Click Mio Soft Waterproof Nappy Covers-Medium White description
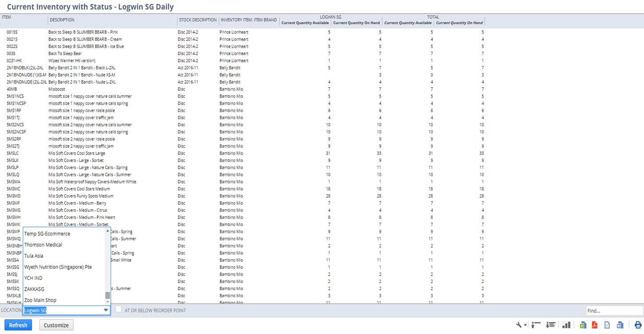This screenshot has height=334, width=644. coord(92,182)
